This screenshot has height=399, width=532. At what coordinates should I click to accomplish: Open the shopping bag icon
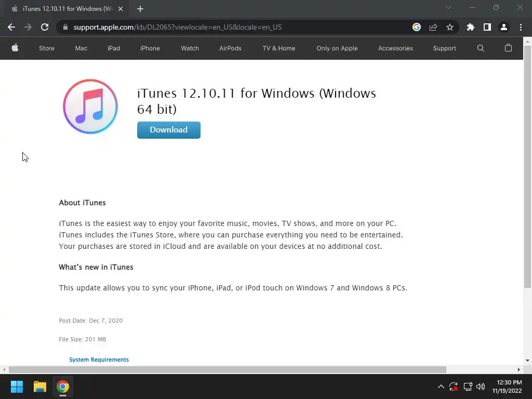pyautogui.click(x=508, y=48)
